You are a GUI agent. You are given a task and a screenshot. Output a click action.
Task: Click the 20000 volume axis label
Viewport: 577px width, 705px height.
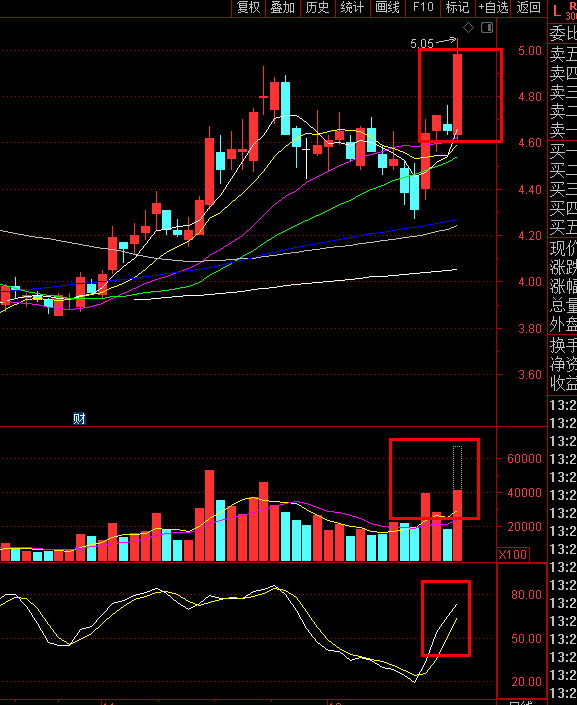coord(524,527)
